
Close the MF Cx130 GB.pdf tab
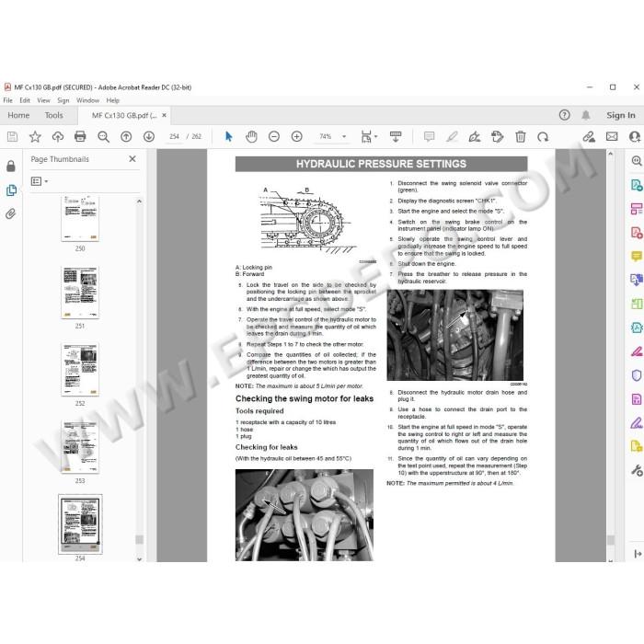[165, 115]
